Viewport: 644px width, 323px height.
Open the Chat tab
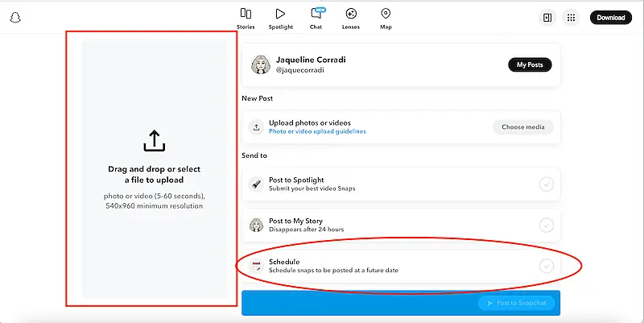point(316,18)
